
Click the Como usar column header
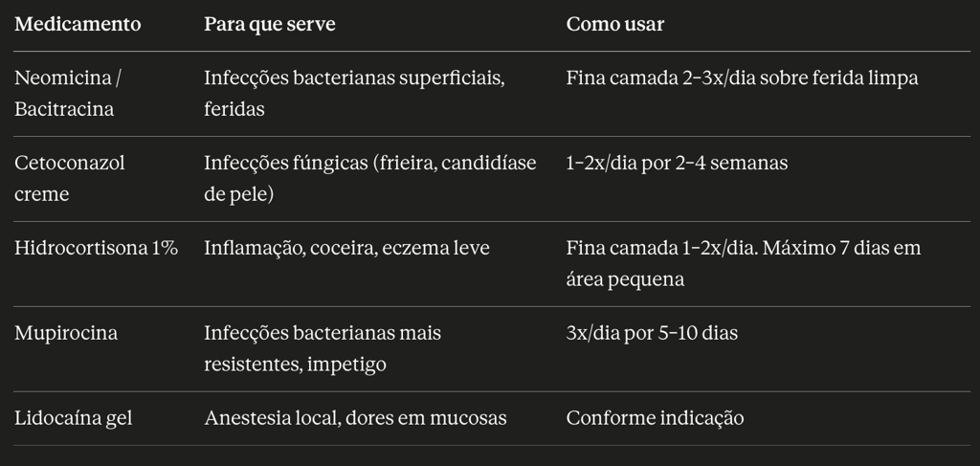[x=615, y=24]
